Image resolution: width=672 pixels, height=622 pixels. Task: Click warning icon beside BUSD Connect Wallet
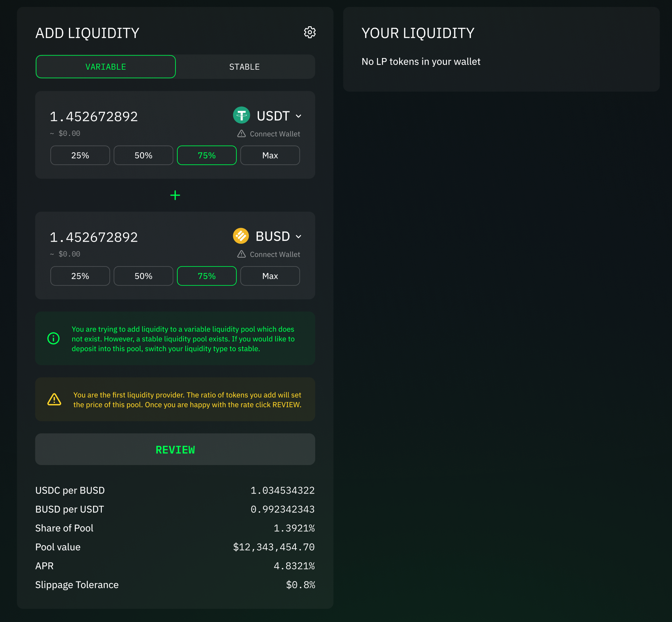pos(242,254)
